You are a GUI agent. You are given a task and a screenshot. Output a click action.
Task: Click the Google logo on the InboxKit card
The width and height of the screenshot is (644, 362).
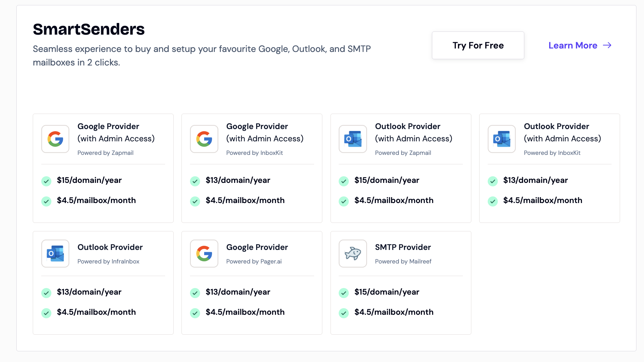tap(204, 139)
